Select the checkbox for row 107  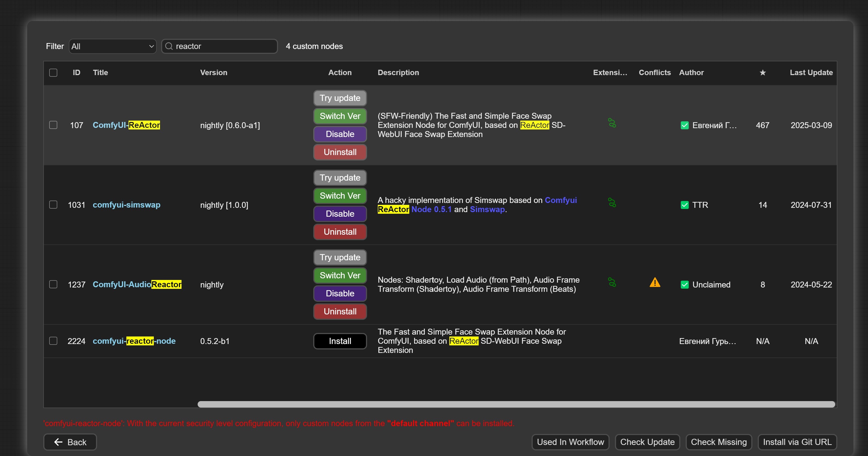(x=53, y=125)
